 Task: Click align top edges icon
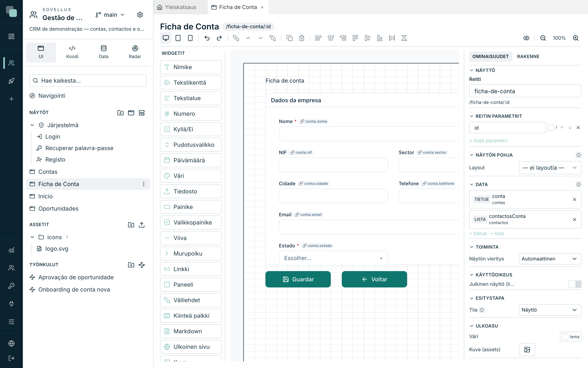coord(355,38)
